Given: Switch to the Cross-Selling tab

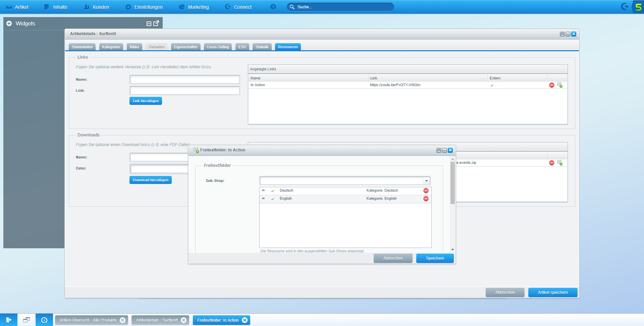Looking at the screenshot, I should 218,47.
